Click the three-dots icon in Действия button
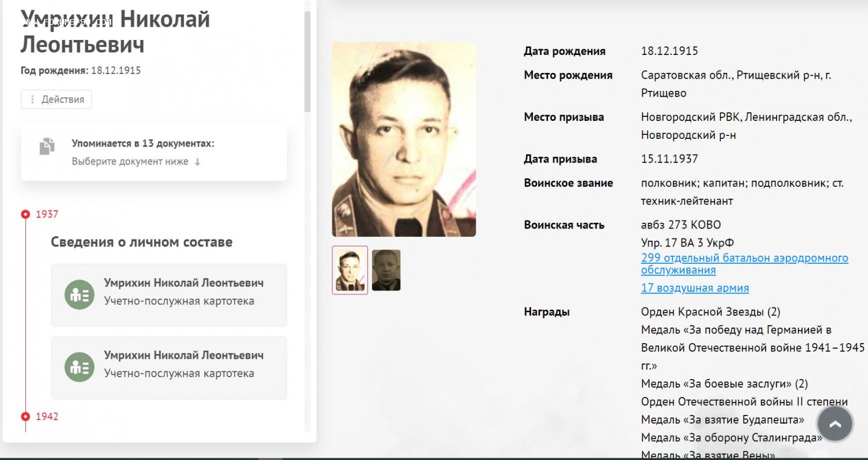The image size is (868, 460). click(32, 100)
